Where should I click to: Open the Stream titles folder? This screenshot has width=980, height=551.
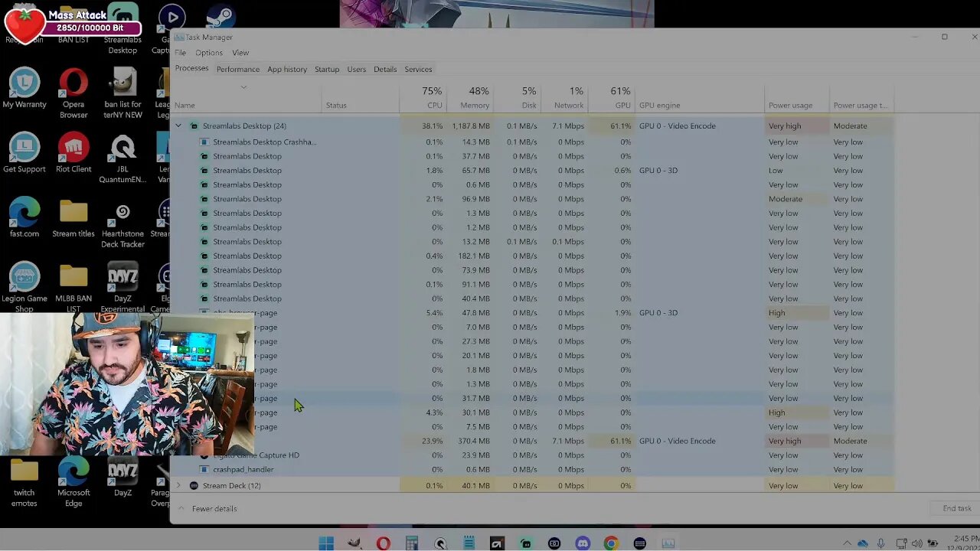click(73, 218)
